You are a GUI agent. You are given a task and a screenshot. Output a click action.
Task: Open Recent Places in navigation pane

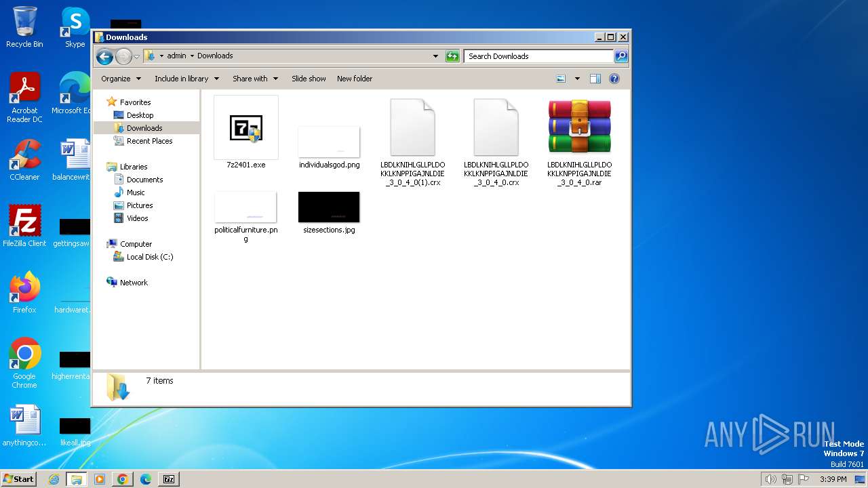coord(149,141)
